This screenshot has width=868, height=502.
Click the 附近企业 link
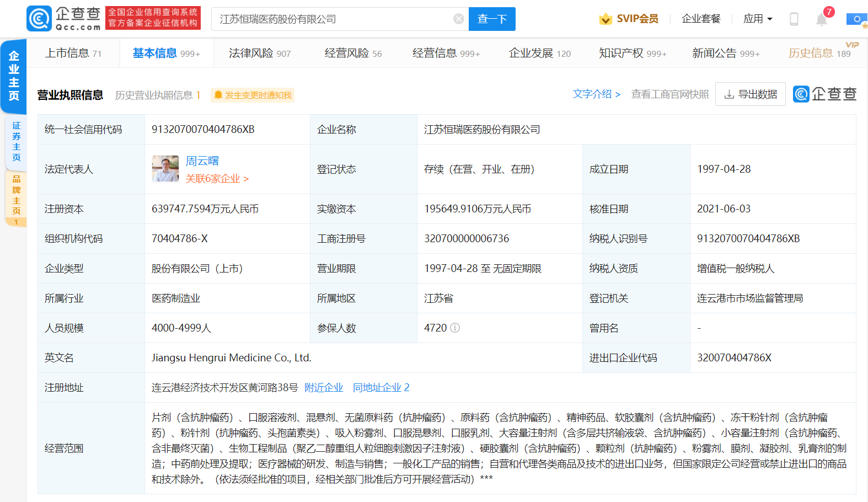(324, 388)
